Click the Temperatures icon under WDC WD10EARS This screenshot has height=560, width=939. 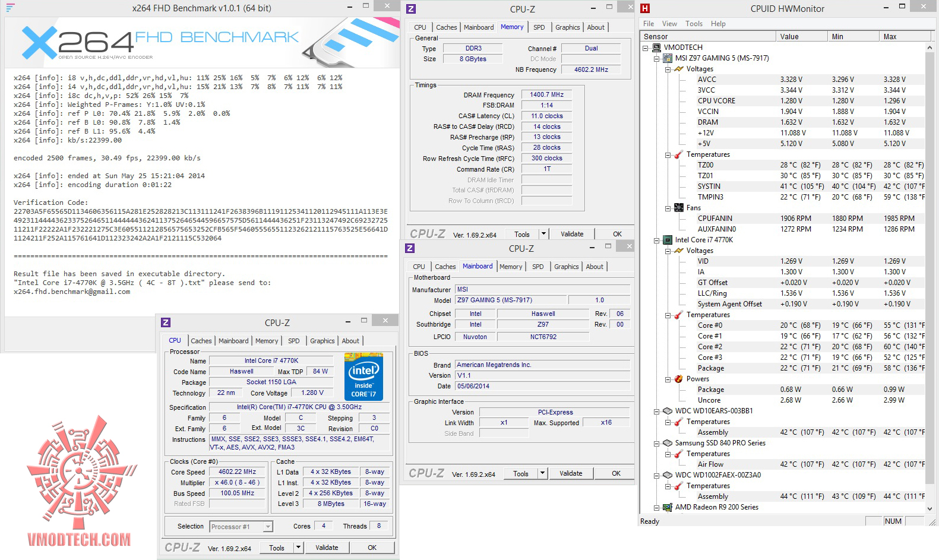click(679, 422)
